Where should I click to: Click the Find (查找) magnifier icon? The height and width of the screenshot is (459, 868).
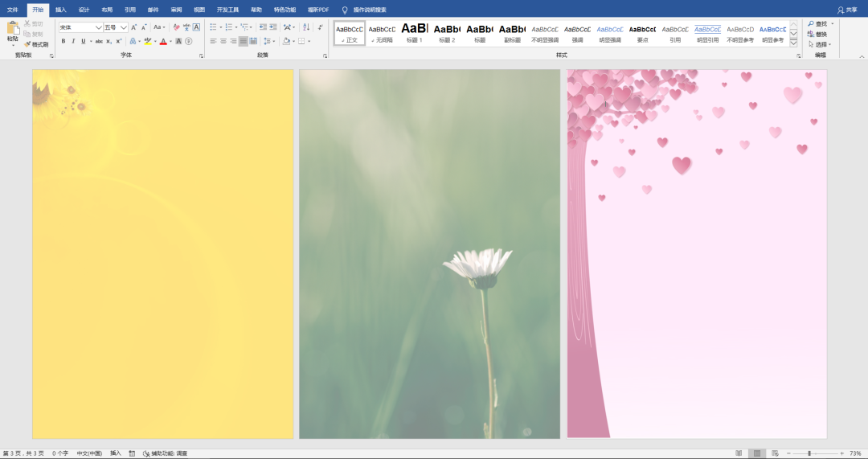coord(811,24)
